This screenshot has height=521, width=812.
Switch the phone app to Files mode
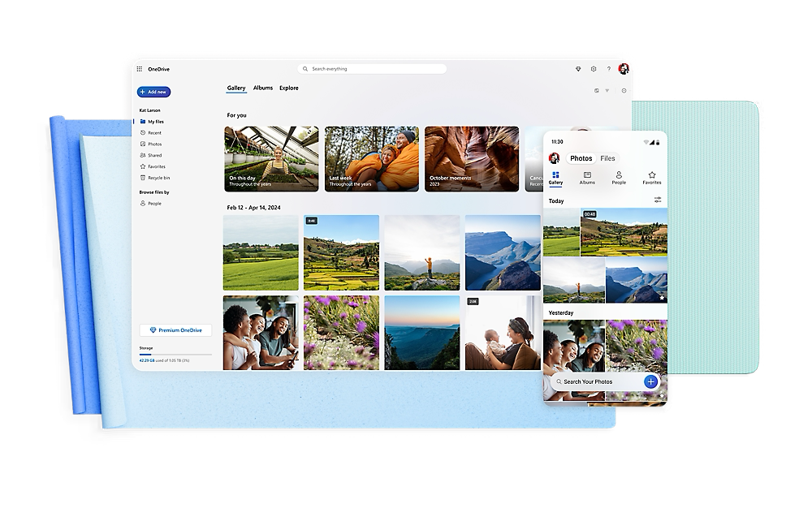coord(607,158)
